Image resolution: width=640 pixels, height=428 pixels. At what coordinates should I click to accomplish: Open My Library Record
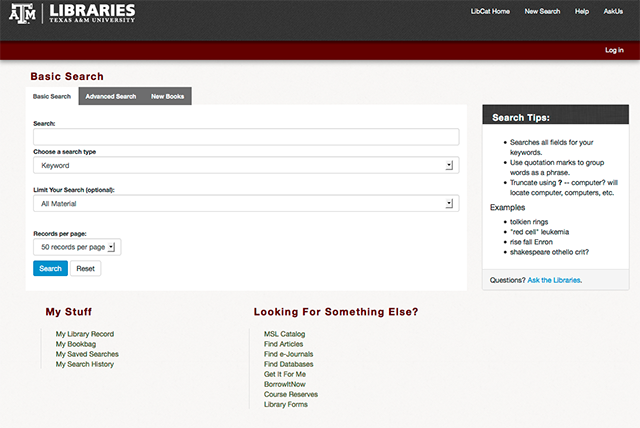pyautogui.click(x=85, y=333)
